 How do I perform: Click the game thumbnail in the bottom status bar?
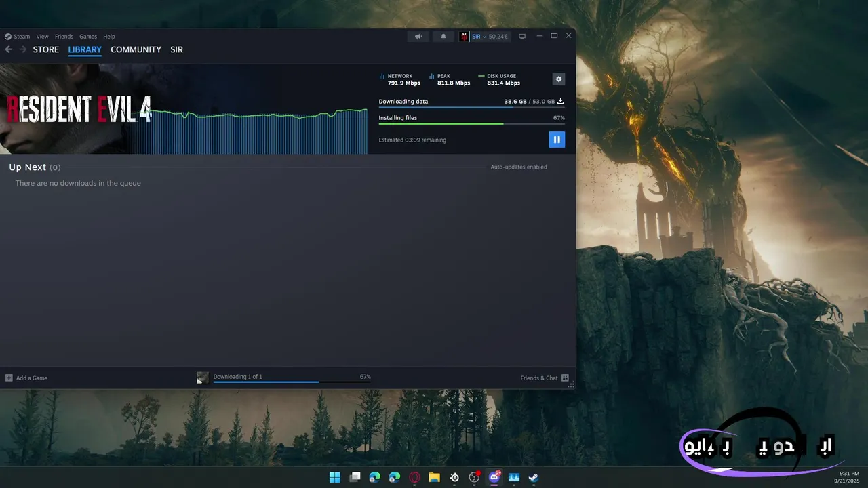coord(203,378)
